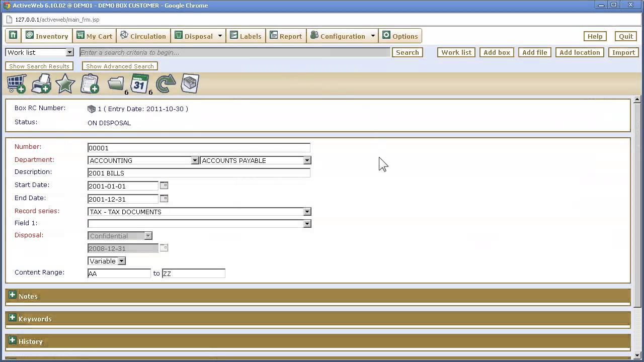Viewport: 644px width, 362px height.
Task: Click the Add box button
Action: [497, 52]
